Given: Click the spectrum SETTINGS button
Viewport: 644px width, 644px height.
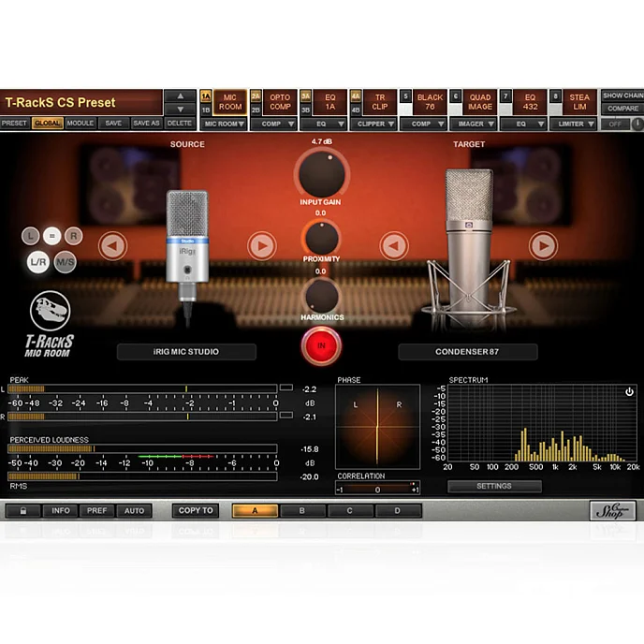Looking at the screenshot, I should tap(494, 486).
